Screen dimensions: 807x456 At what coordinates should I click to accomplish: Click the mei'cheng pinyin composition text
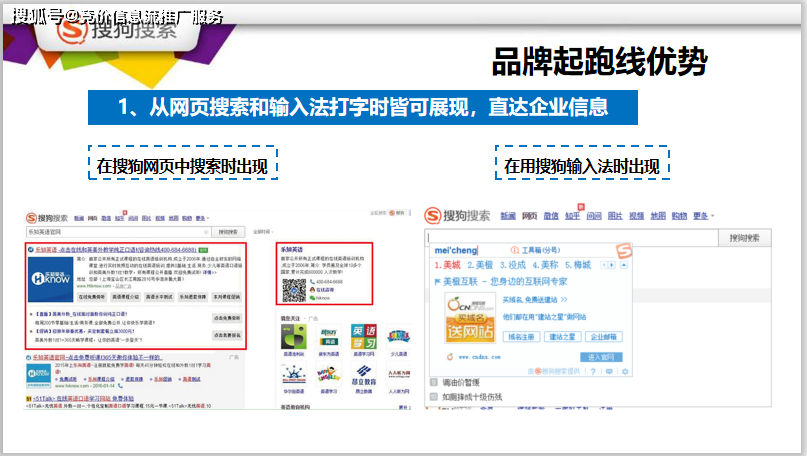[x=455, y=250]
